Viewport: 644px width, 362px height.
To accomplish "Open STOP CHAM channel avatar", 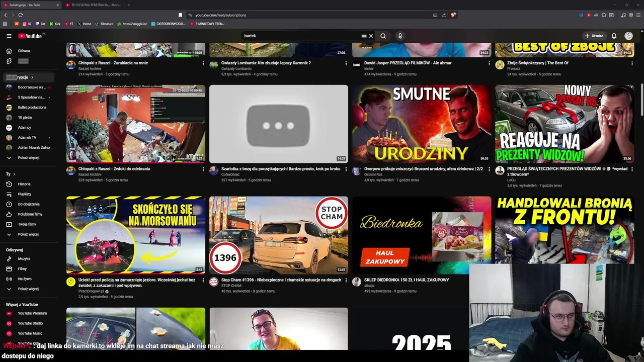I will point(214,282).
